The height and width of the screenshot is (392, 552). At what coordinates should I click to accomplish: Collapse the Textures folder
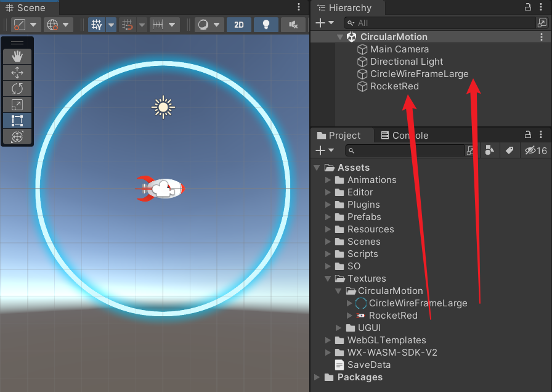[328, 278]
